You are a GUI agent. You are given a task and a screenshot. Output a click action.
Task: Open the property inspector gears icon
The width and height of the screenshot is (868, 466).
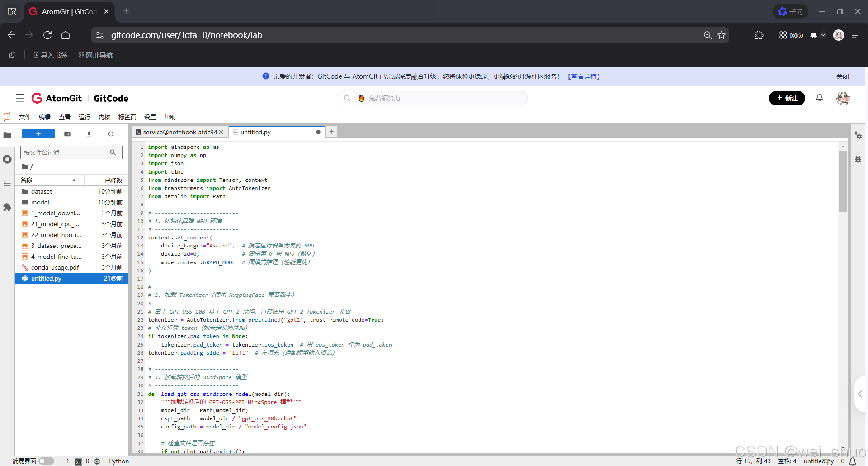point(858,135)
